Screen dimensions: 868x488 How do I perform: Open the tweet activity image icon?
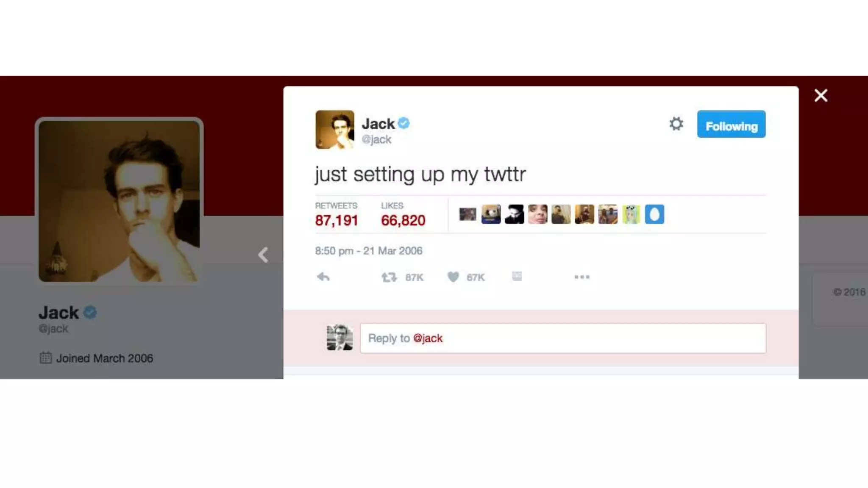coord(517,276)
